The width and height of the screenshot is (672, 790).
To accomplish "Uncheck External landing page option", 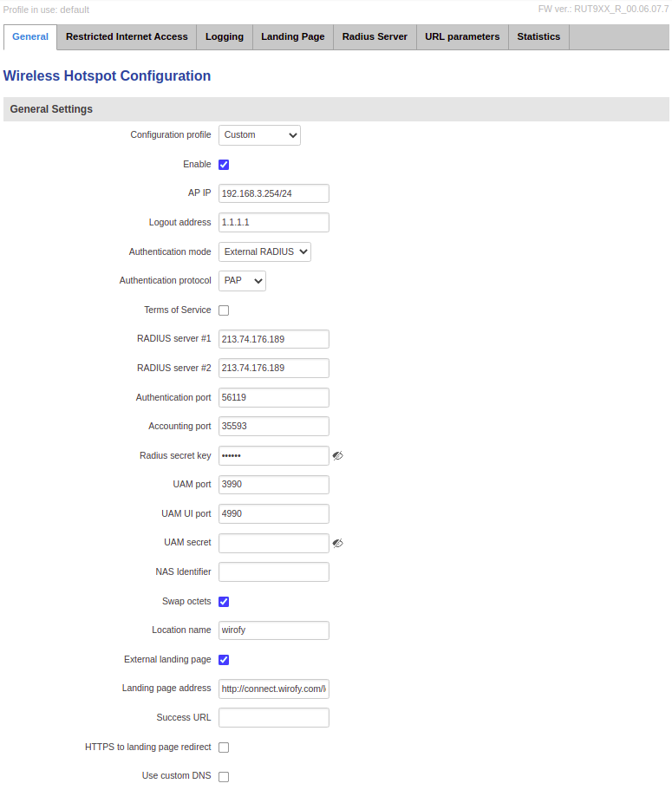I will click(x=224, y=660).
